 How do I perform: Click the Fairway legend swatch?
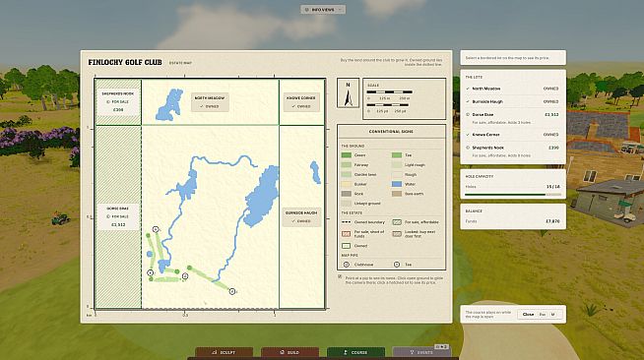pyautogui.click(x=347, y=165)
